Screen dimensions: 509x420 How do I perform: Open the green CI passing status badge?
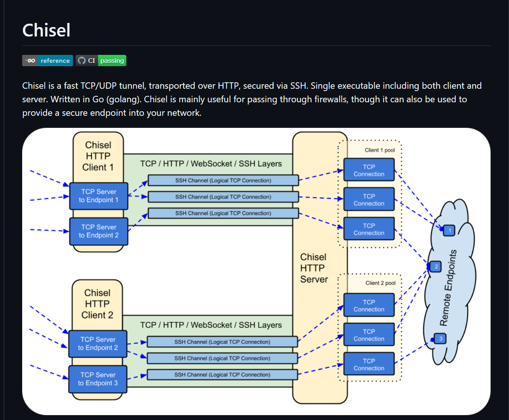(x=112, y=61)
